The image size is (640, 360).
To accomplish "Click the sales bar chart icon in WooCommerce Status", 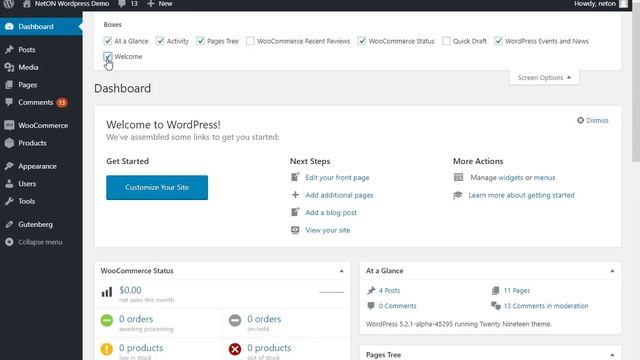I will [107, 292].
